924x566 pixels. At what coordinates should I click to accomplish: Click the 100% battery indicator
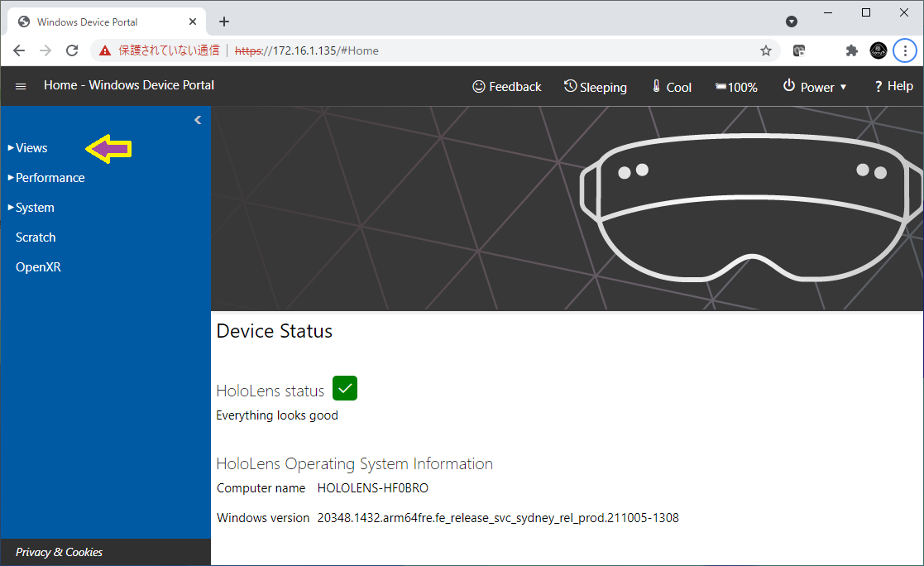[736, 87]
